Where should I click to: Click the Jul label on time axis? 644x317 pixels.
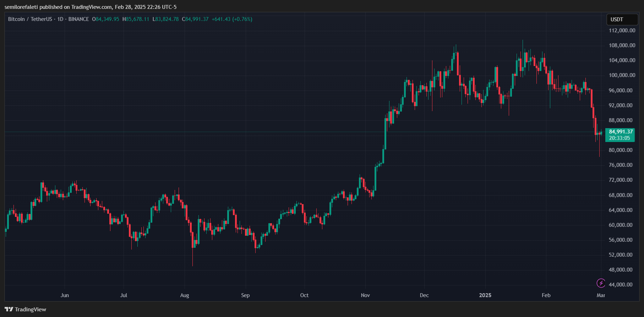point(124,295)
